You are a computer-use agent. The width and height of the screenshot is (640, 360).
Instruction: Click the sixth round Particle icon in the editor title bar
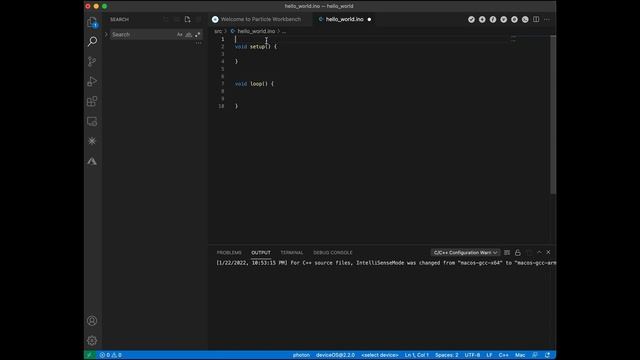coord(525,19)
